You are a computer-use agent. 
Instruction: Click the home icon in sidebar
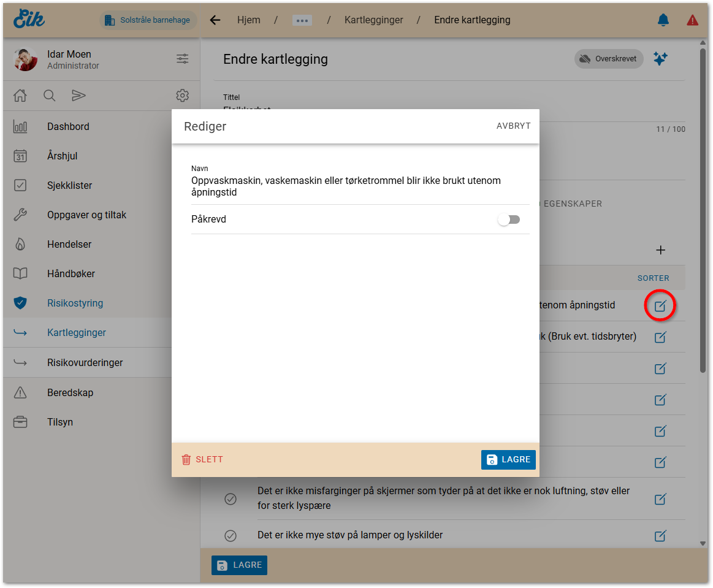tap(20, 96)
